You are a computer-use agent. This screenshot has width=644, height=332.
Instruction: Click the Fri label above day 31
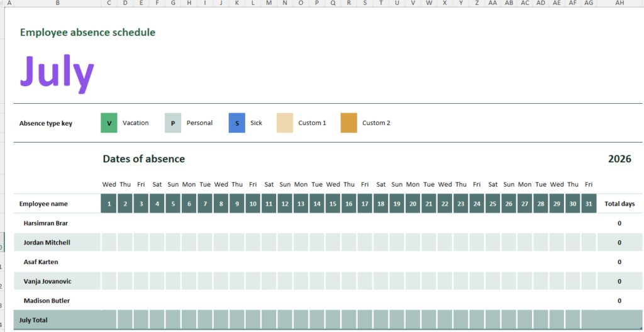[589, 184]
